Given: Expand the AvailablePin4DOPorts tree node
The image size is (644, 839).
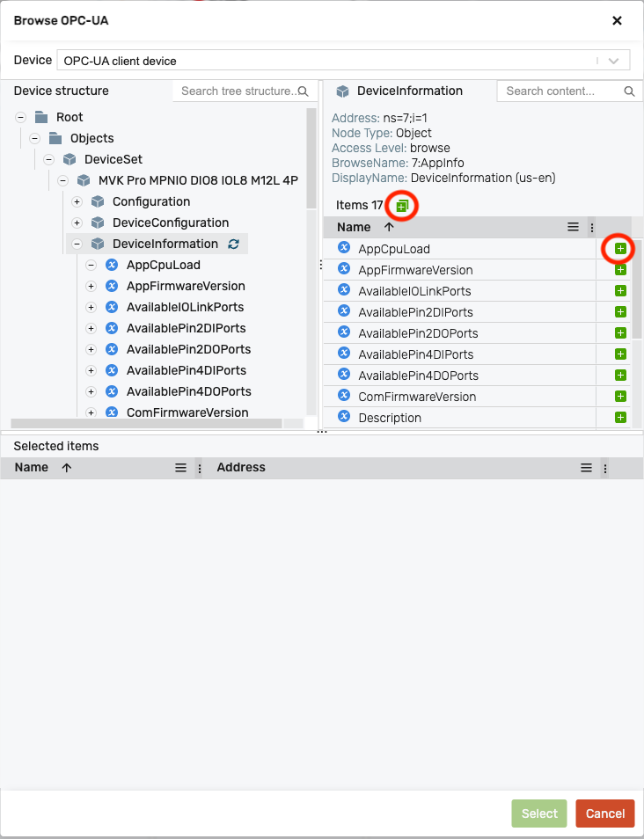Looking at the screenshot, I should coord(91,392).
